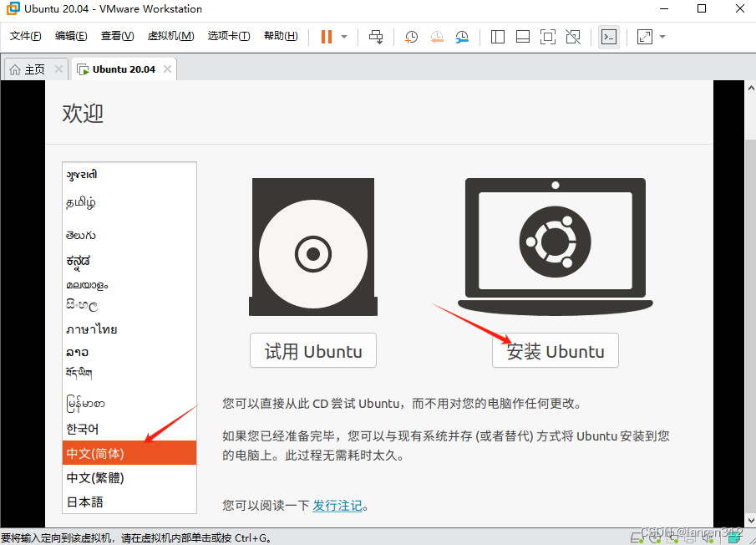Enter full screen mode

(548, 37)
